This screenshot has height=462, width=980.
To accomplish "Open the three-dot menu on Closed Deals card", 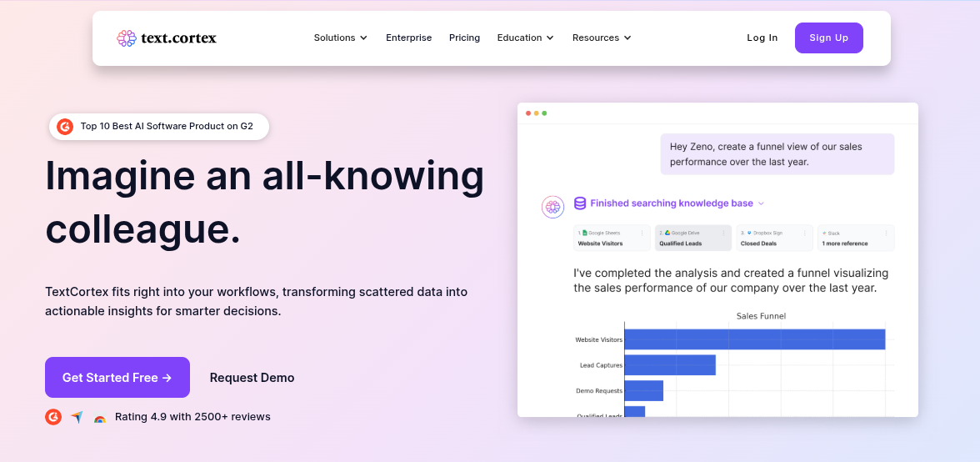I will pos(805,234).
